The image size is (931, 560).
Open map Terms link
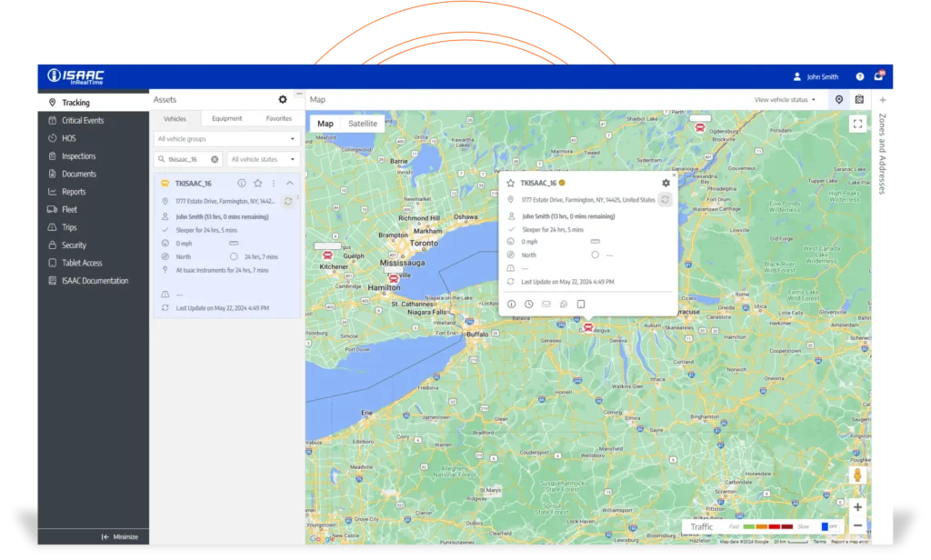pos(819,542)
